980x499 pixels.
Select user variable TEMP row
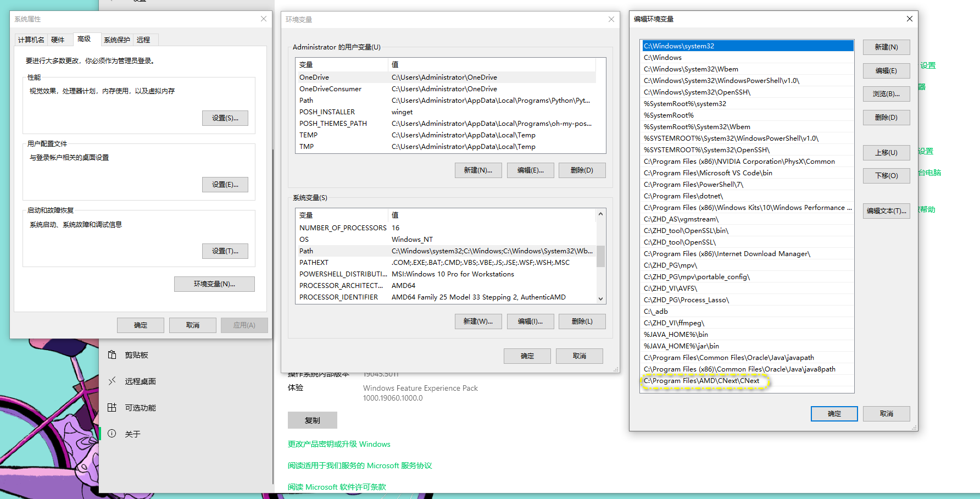pos(446,135)
